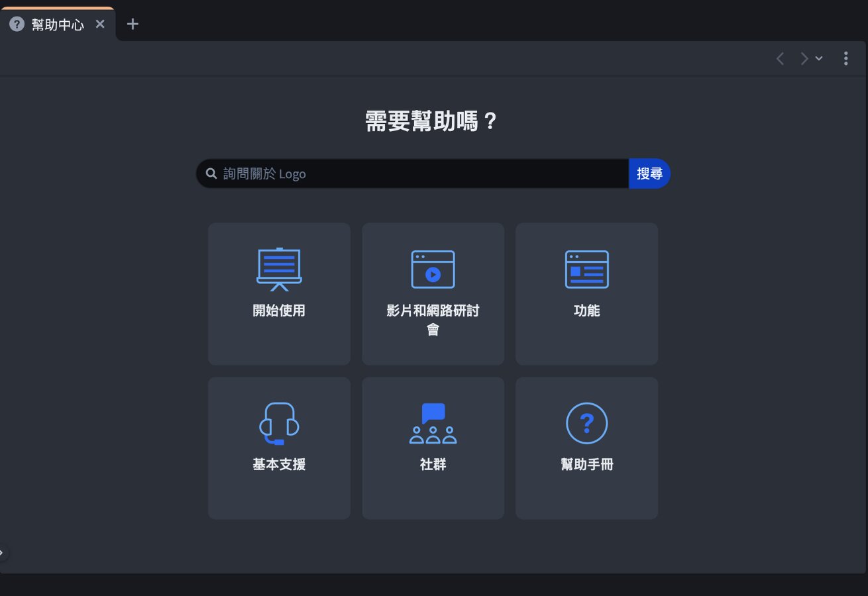This screenshot has width=868, height=596.
Task: Click the magnifier icon in the search bar
Action: click(211, 174)
